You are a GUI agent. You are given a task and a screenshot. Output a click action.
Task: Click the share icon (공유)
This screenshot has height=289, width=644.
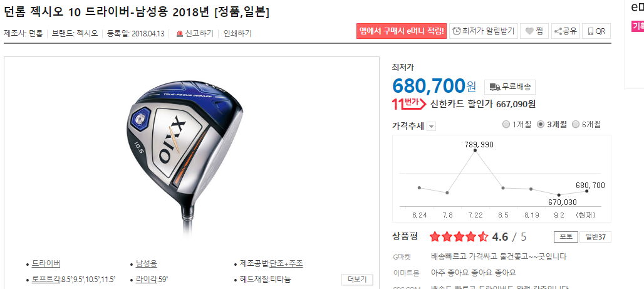coord(558,31)
